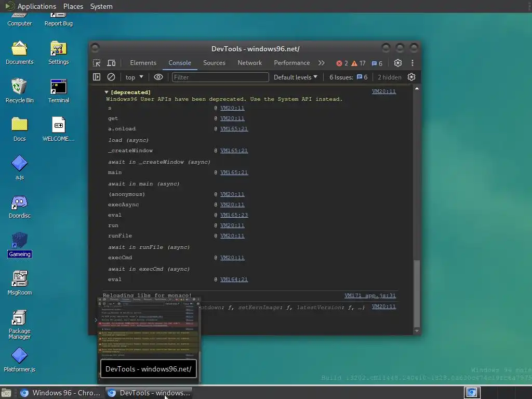The width and height of the screenshot is (532, 399).
Task: Click DevTools - windows taskbar button
Action: 149,393
